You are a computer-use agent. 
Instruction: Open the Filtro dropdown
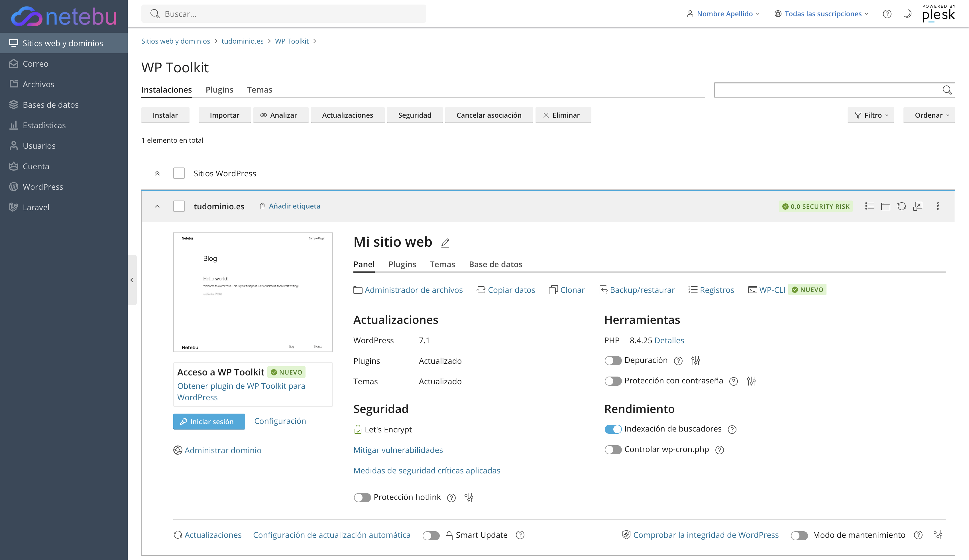pyautogui.click(x=871, y=115)
